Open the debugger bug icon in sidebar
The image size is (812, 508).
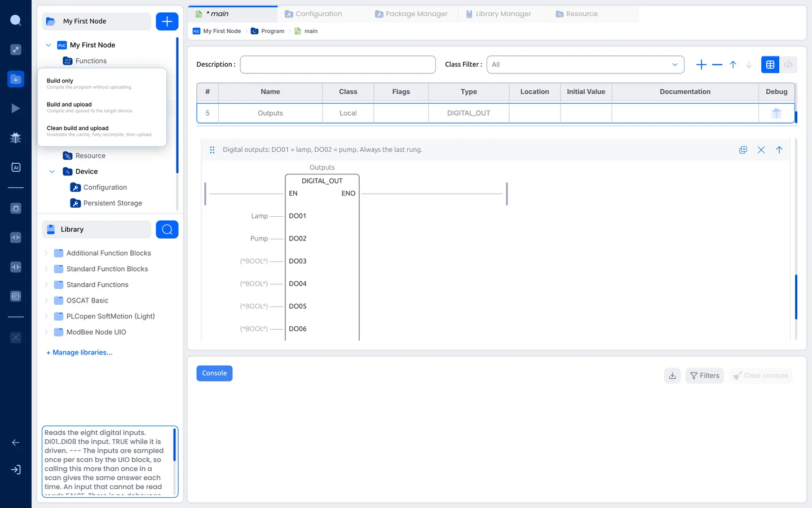coord(16,138)
